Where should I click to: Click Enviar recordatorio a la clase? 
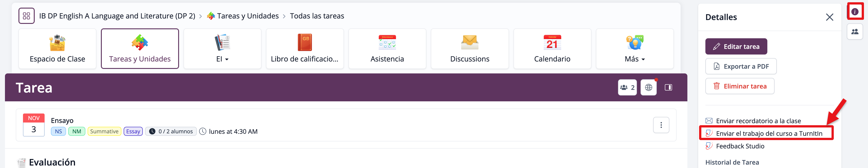pyautogui.click(x=758, y=121)
